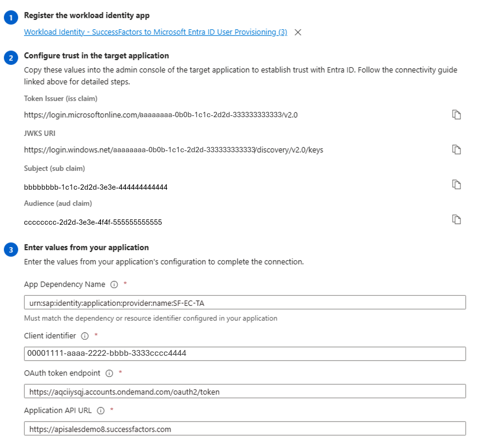The image size is (479, 448).
Task: Show info for Client identifier
Action: coord(85,336)
